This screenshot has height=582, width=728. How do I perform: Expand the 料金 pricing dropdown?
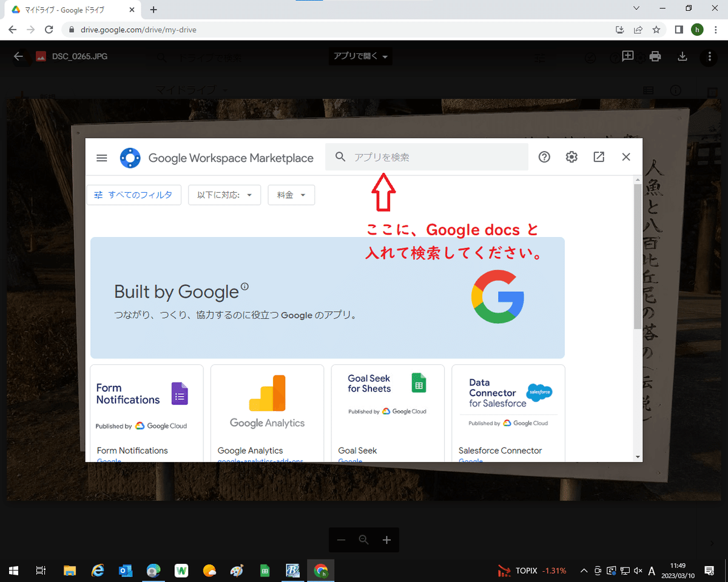(291, 195)
